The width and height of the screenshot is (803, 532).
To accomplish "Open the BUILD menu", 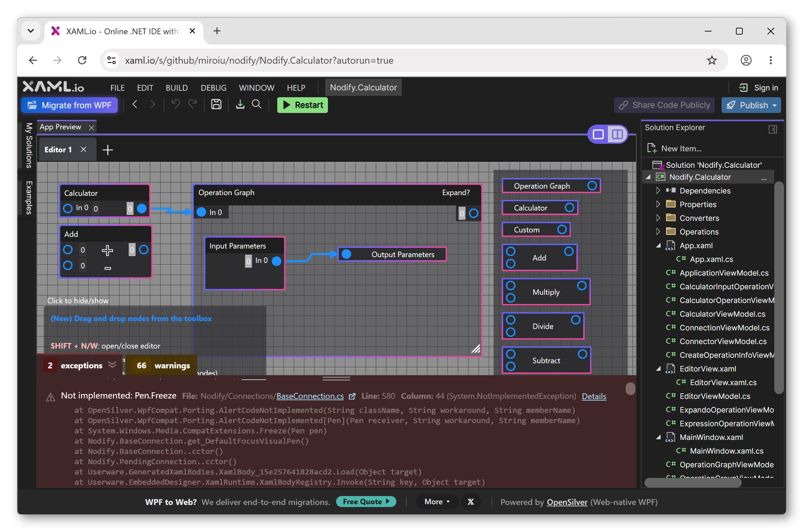I will pyautogui.click(x=177, y=88).
